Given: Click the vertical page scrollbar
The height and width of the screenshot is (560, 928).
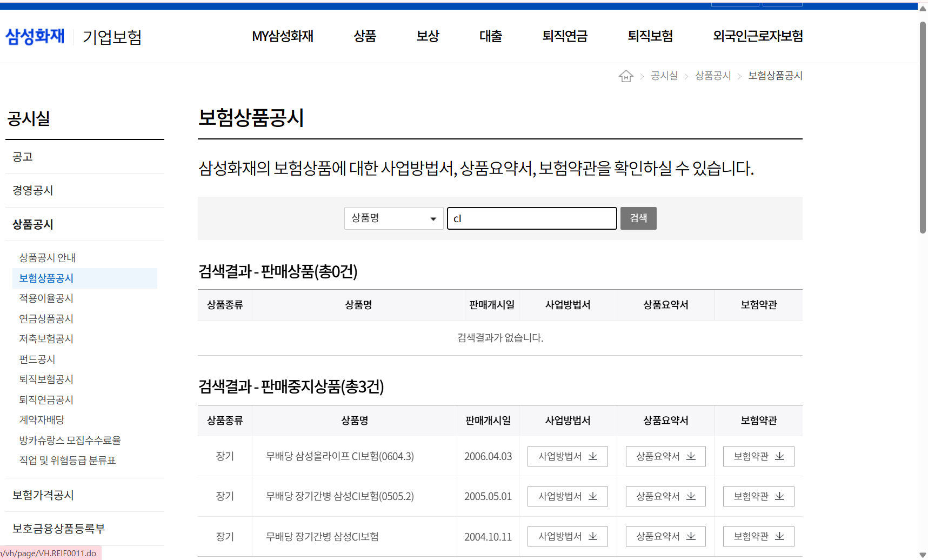Looking at the screenshot, I should [923, 128].
